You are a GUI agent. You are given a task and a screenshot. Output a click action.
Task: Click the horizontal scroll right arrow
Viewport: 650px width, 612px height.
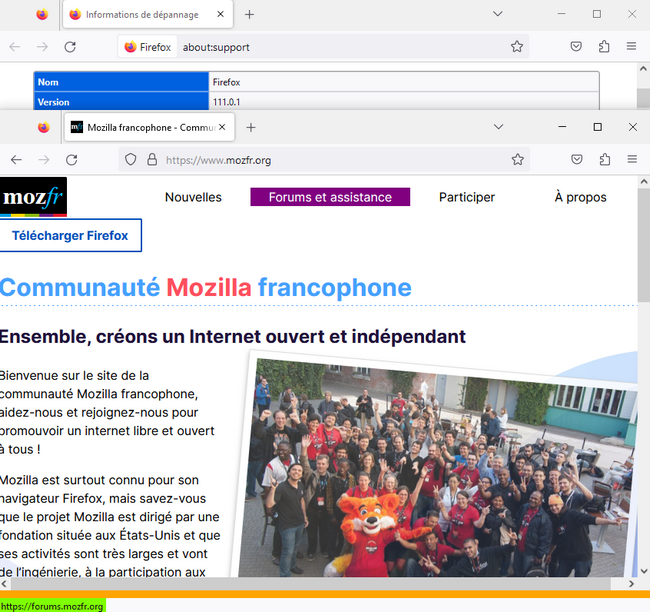(631, 584)
